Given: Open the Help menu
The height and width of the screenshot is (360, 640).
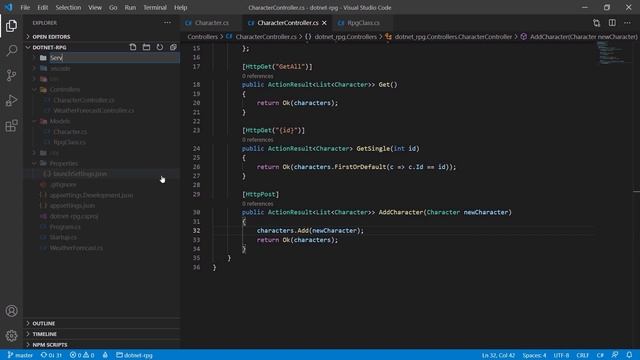Looking at the screenshot, I should tap(180, 7).
